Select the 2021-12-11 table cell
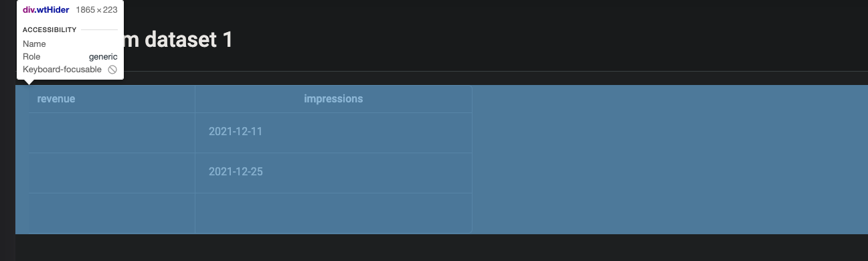 pos(333,133)
